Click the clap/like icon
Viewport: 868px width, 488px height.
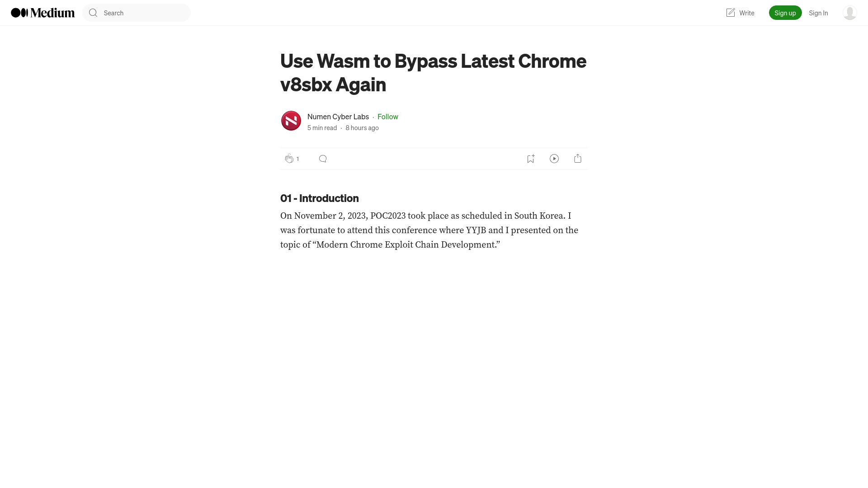(x=289, y=159)
